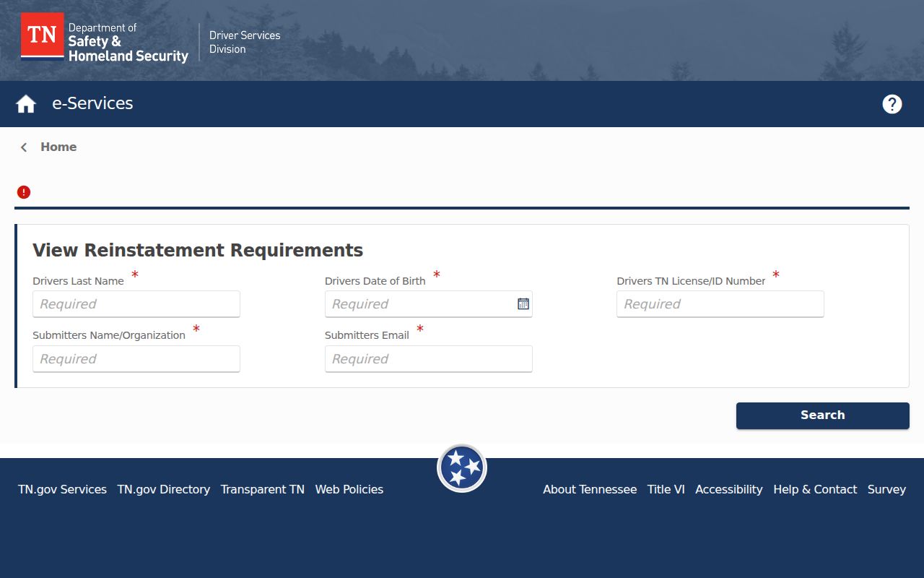
Task: Click the Home breadcrumb link
Action: [58, 147]
